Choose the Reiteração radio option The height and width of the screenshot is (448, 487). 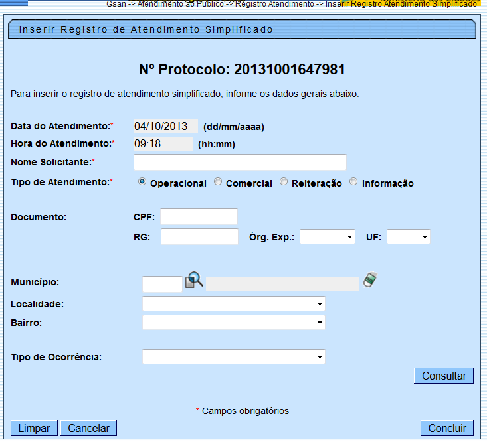point(284,182)
